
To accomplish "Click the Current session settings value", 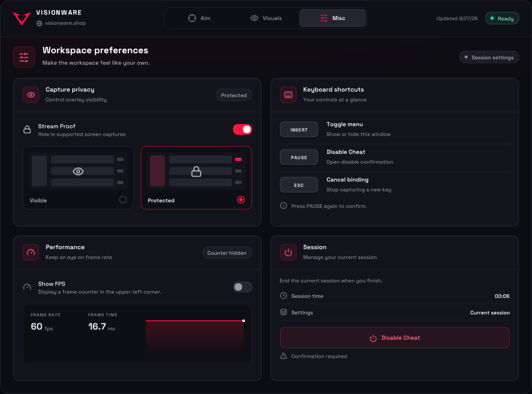I will click(x=490, y=312).
